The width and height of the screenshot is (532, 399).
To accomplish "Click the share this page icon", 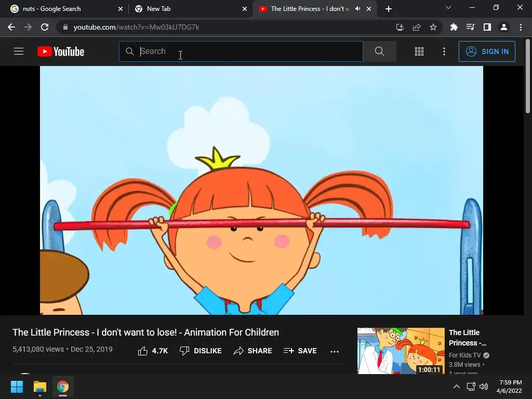I will pos(417,27).
